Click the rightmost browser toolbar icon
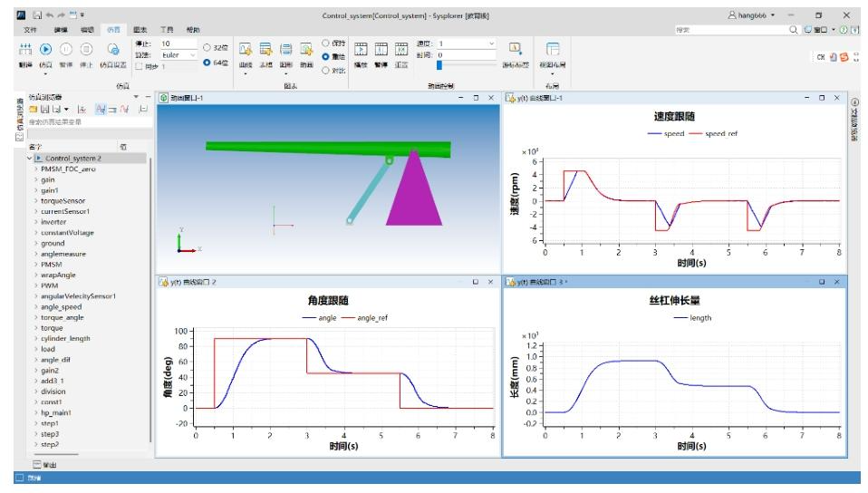This screenshot has height=493, width=868. pos(143,110)
